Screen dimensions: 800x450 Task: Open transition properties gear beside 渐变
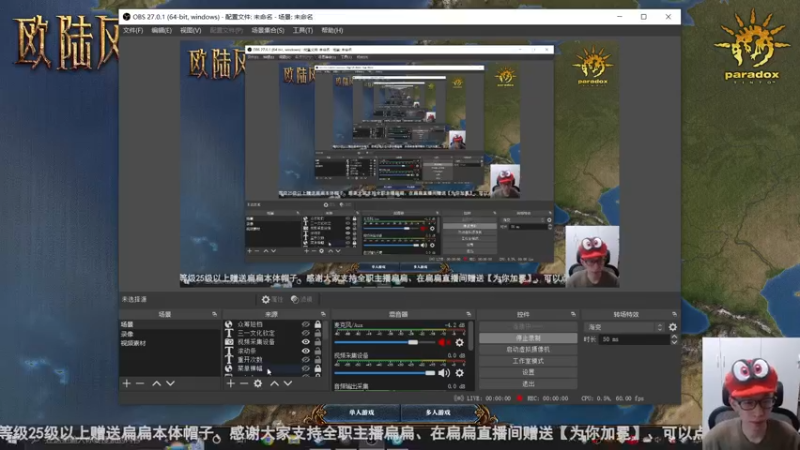coord(673,327)
